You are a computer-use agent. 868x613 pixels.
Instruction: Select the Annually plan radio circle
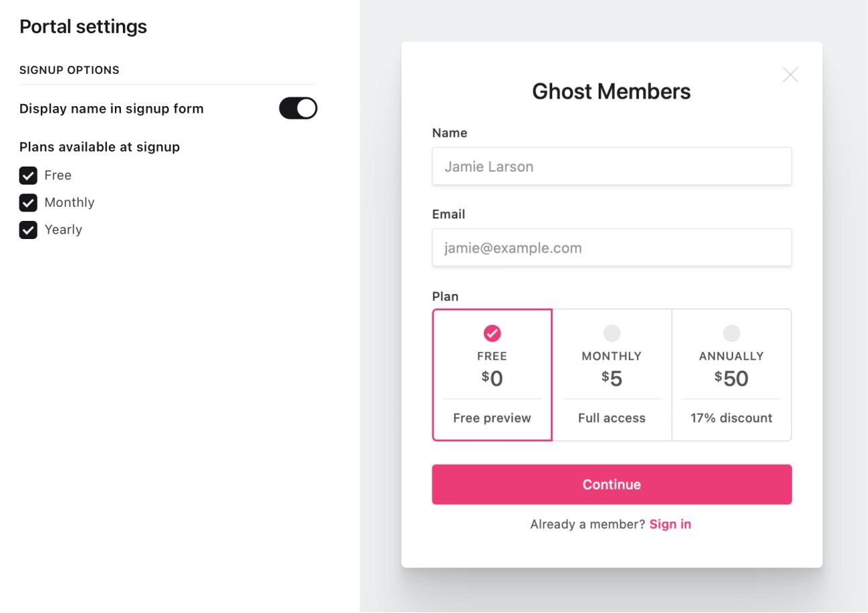(732, 333)
